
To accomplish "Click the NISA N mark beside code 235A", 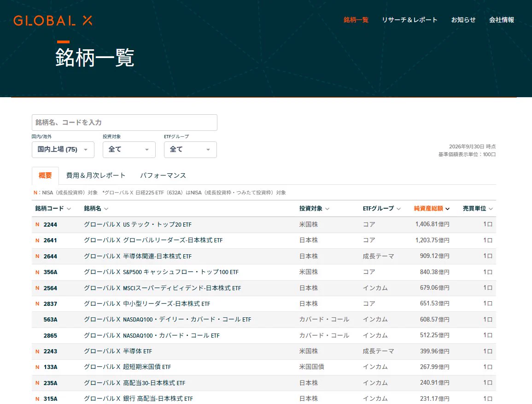I will (37, 383).
